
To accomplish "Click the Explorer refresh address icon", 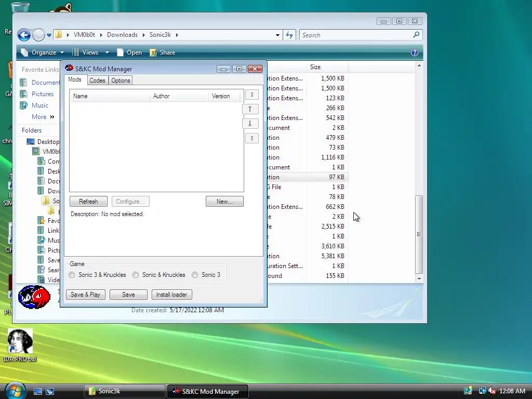I will [289, 35].
